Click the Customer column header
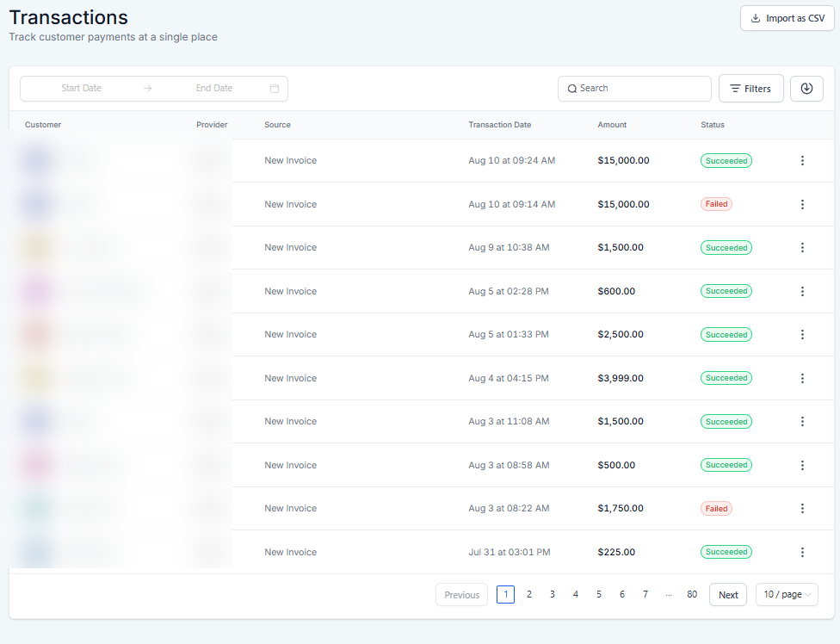Image resolution: width=840 pixels, height=644 pixels. [43, 125]
